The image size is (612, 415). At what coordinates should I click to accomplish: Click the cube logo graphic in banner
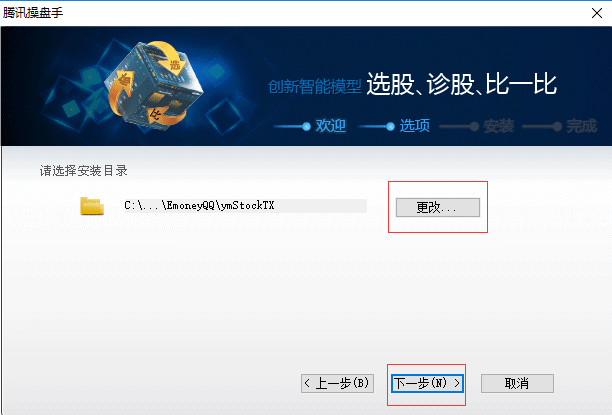pyautogui.click(x=155, y=84)
